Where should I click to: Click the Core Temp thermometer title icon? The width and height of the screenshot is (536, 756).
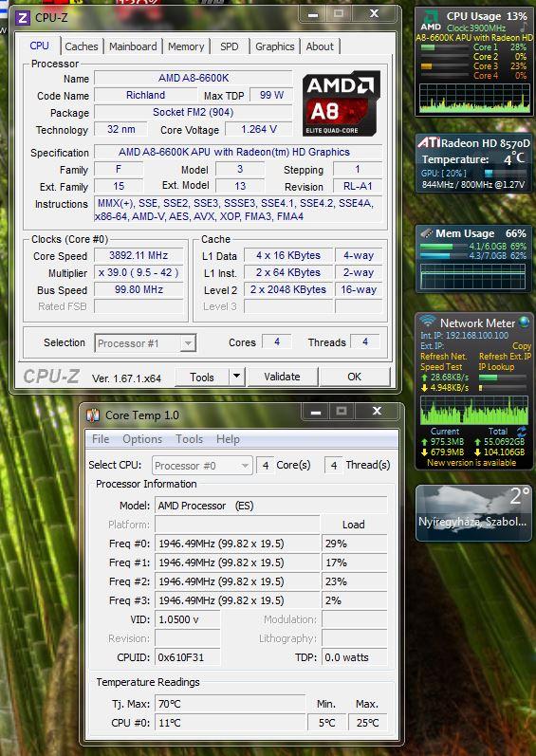coord(93,415)
